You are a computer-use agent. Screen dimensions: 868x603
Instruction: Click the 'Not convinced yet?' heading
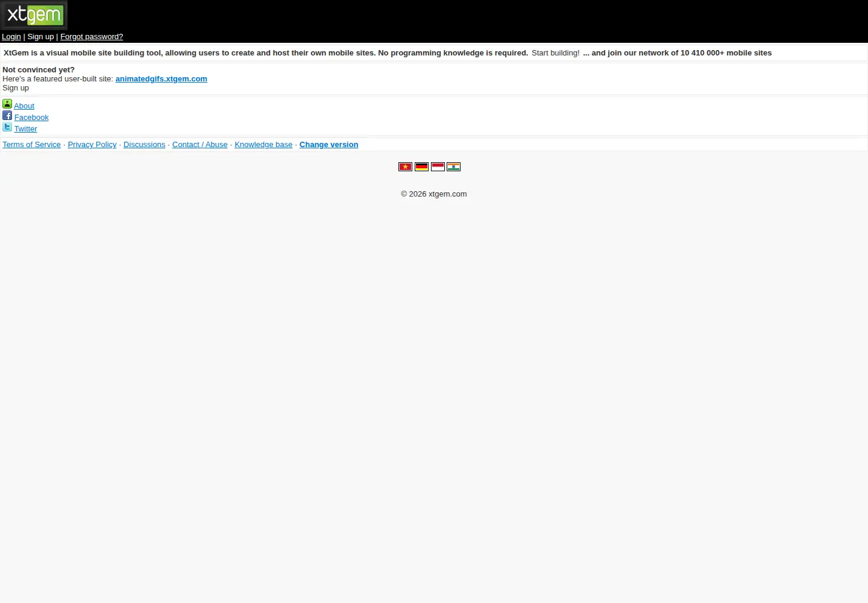[39, 70]
